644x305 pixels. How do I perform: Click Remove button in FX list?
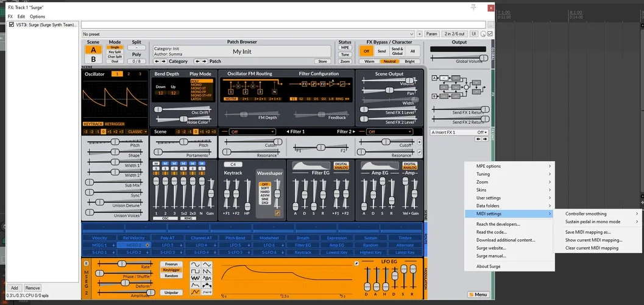coord(32,288)
